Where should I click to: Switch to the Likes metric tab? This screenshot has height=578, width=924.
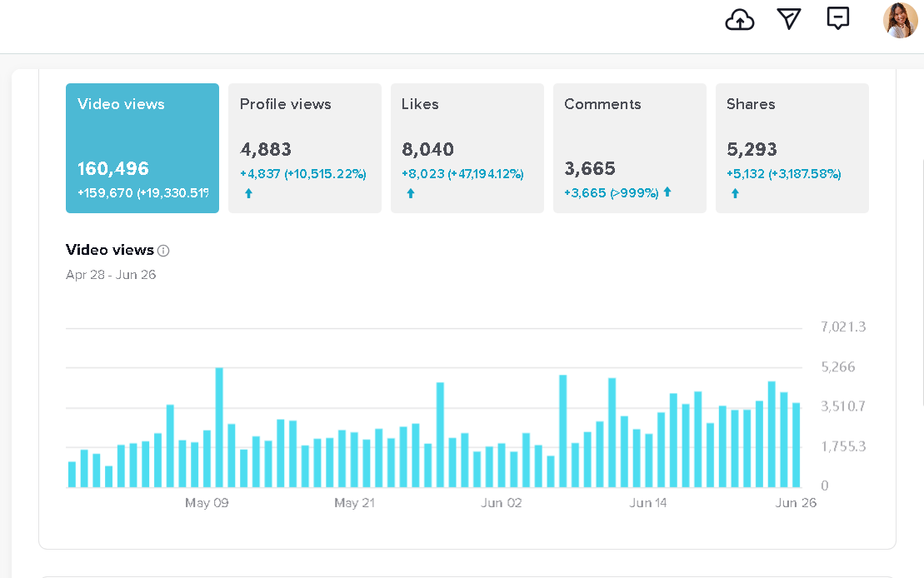click(x=467, y=147)
